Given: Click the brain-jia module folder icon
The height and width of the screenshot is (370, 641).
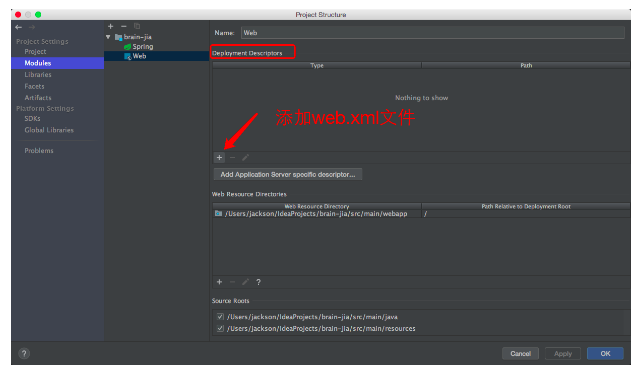Looking at the screenshot, I should coord(119,37).
